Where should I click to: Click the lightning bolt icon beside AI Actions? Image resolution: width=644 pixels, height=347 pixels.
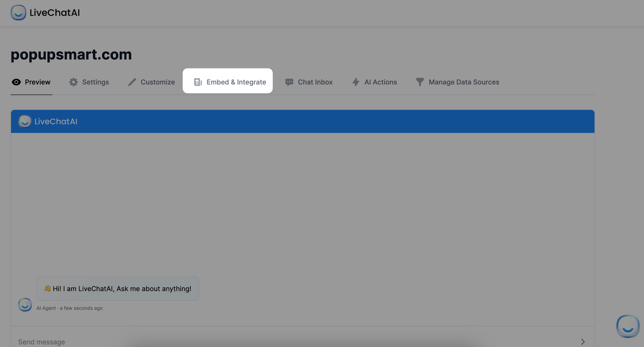(x=355, y=82)
